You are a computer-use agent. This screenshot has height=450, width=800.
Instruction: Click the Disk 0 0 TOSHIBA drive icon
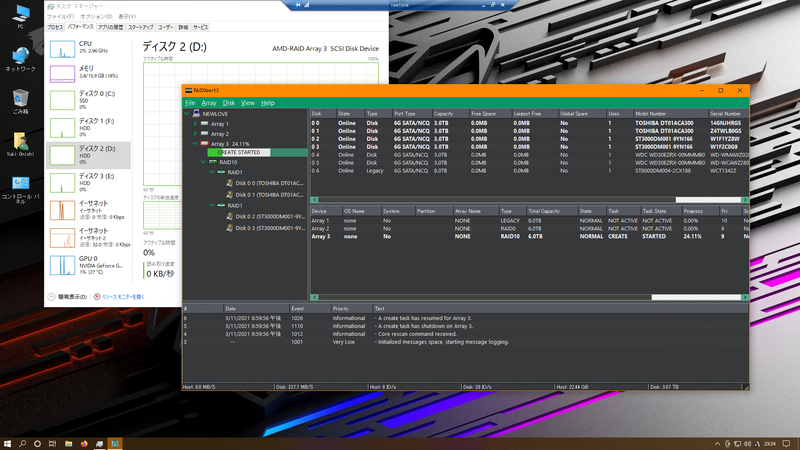click(230, 183)
